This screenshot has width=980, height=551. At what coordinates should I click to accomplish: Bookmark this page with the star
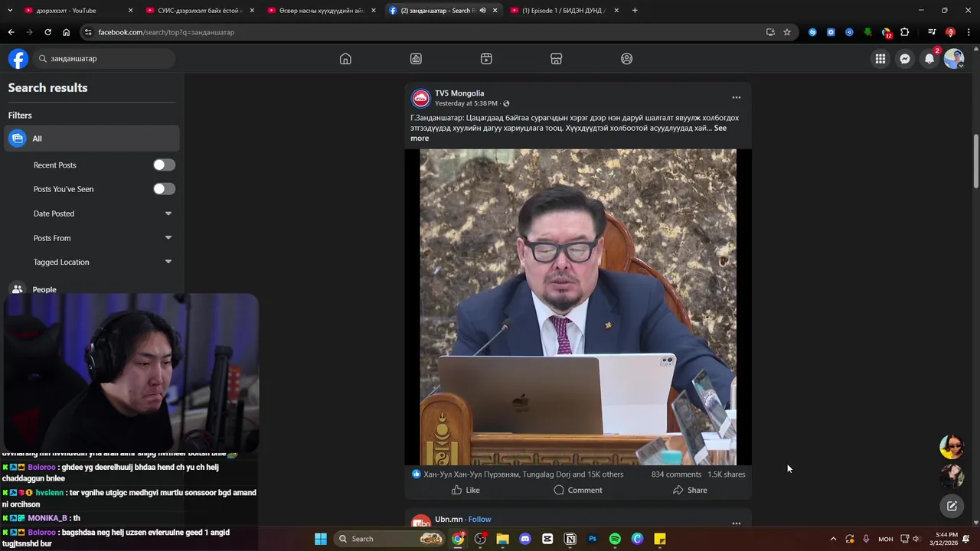pos(787,32)
